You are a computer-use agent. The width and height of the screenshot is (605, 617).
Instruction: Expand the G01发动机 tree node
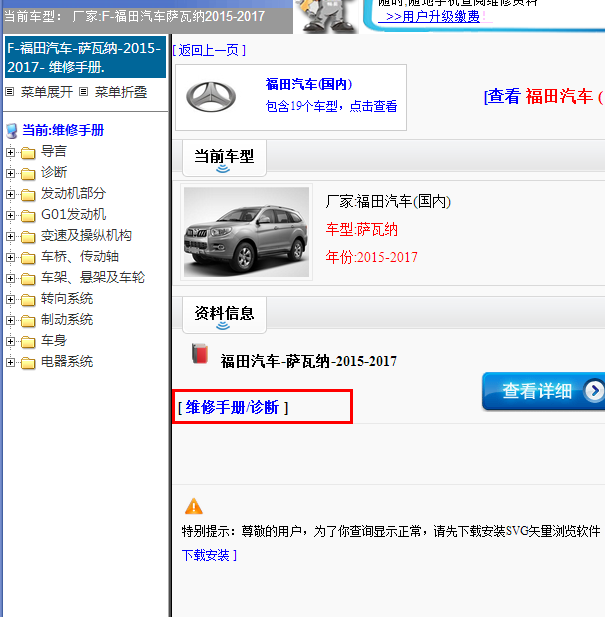pyautogui.click(x=10, y=216)
